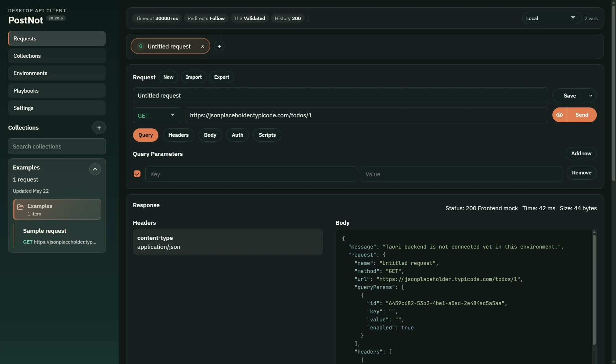Viewport: 616px width, 364px height.
Task: Add a new collection with plus icon
Action: (x=99, y=128)
